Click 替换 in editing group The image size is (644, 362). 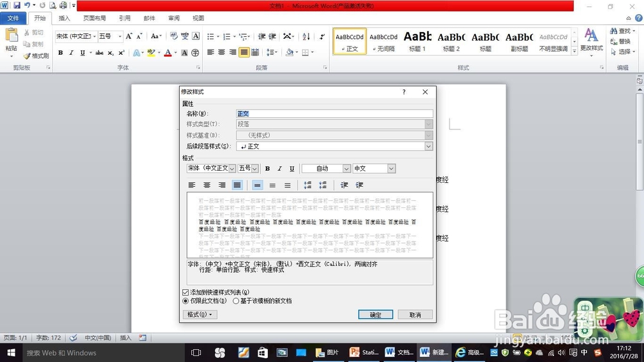(x=620, y=41)
